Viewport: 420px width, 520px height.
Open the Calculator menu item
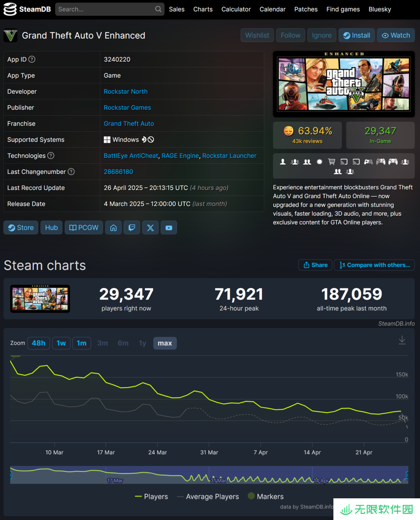coord(236,9)
